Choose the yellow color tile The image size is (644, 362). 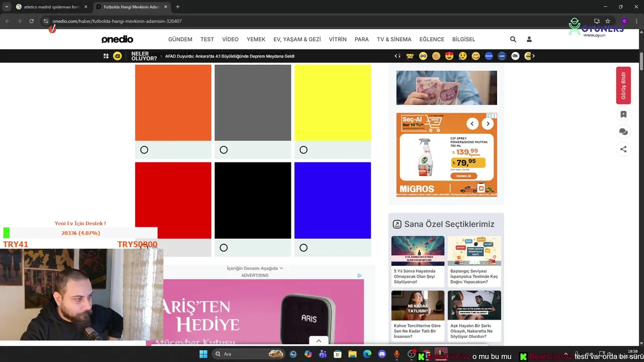[x=333, y=103]
